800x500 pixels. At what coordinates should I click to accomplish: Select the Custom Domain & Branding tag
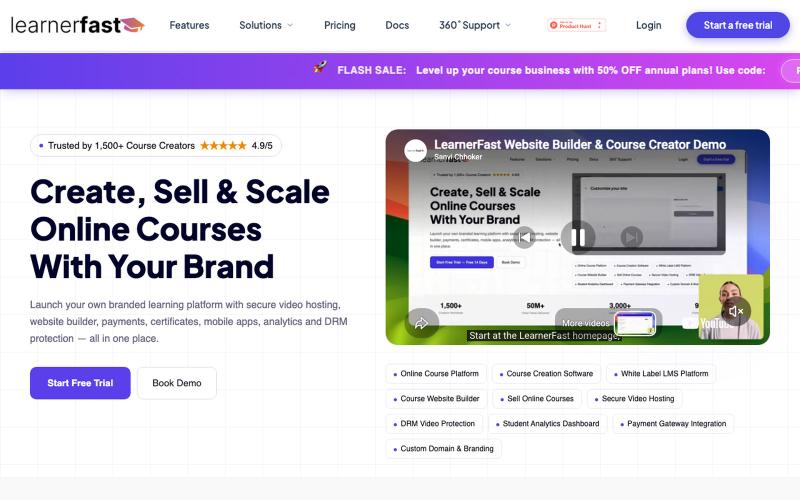pos(444,449)
